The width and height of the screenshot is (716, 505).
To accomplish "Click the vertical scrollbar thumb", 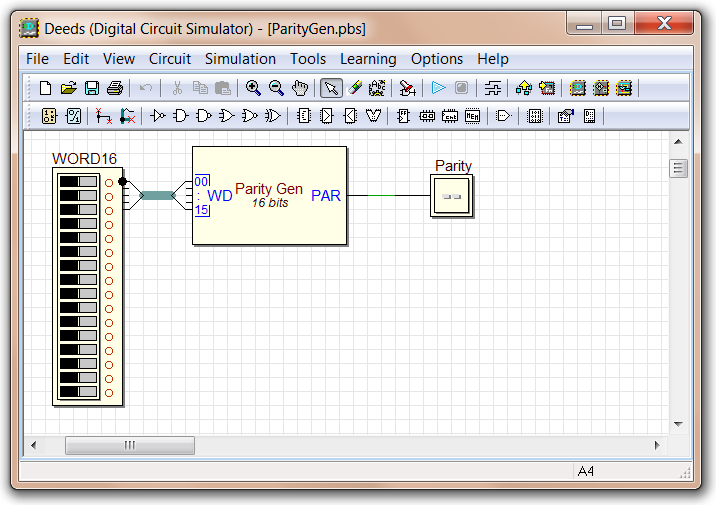I will point(678,168).
